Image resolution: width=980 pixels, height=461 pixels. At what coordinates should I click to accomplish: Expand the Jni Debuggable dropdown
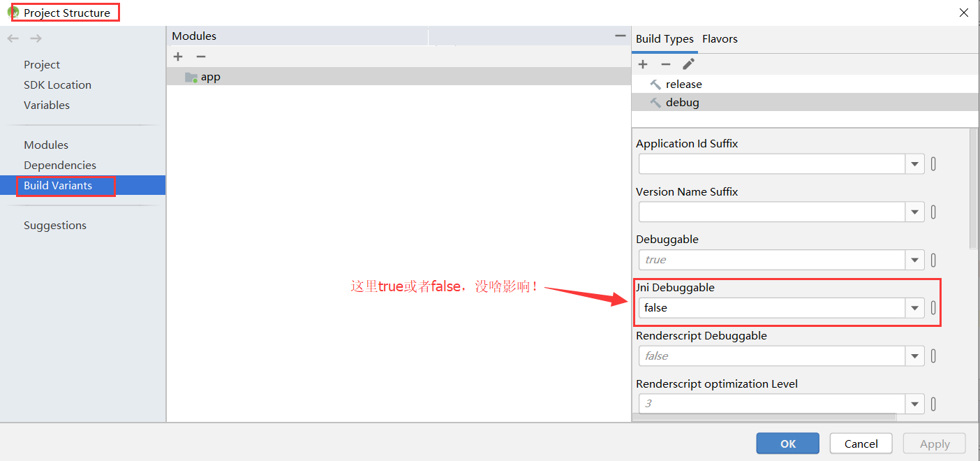click(x=915, y=308)
